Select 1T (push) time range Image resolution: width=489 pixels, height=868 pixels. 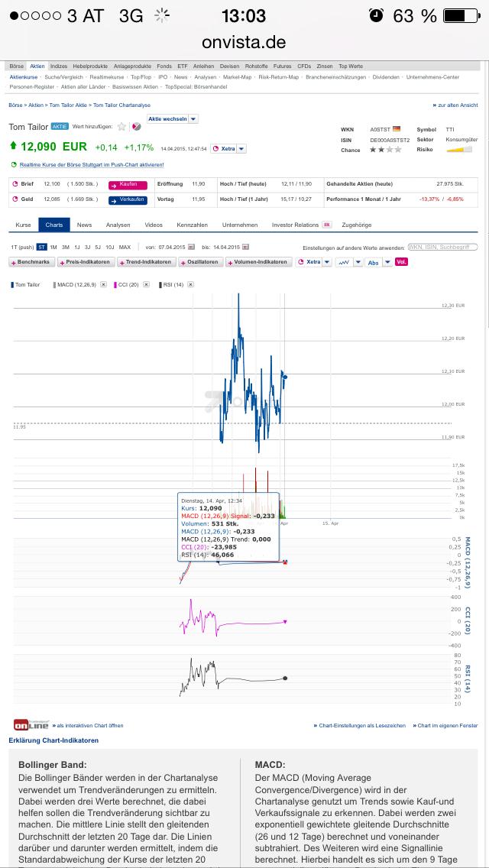[x=22, y=247]
